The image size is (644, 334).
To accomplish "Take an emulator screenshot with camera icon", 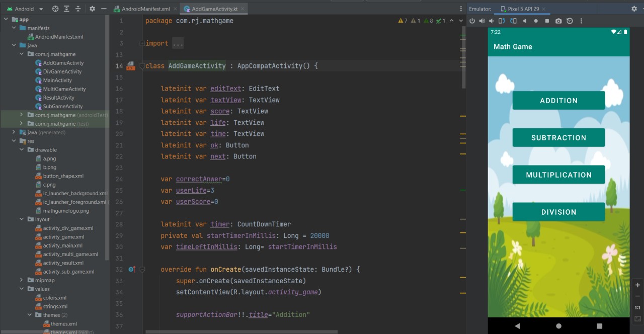I will click(558, 21).
